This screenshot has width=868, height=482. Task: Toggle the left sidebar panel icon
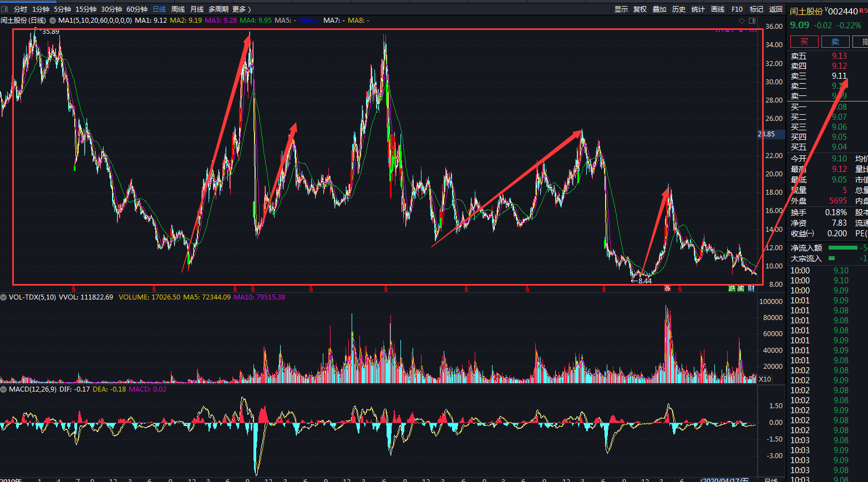pos(4,9)
